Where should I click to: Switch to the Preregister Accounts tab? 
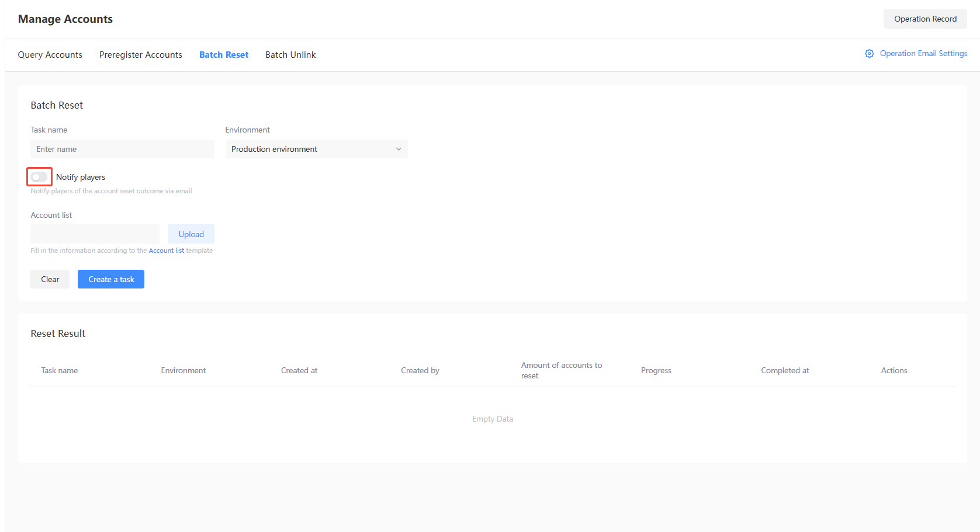coord(141,55)
